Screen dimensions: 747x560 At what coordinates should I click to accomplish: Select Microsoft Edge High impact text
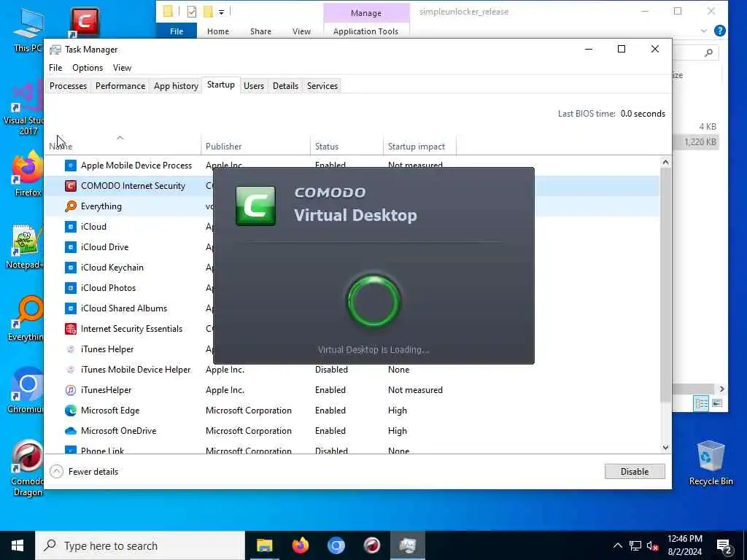[x=398, y=411]
